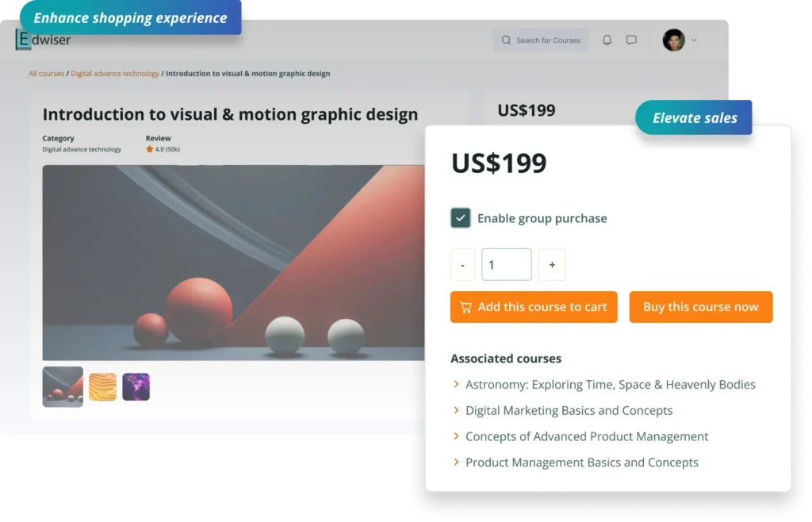This screenshot has width=812, height=522.
Task: Click Add this course to cart
Action: pyautogui.click(x=534, y=307)
